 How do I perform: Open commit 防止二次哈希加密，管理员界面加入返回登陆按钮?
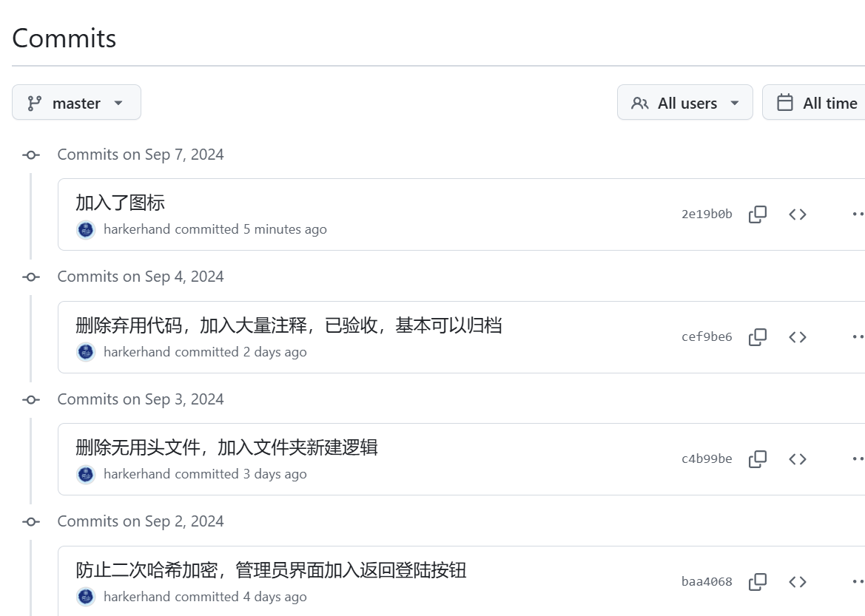[x=271, y=569]
